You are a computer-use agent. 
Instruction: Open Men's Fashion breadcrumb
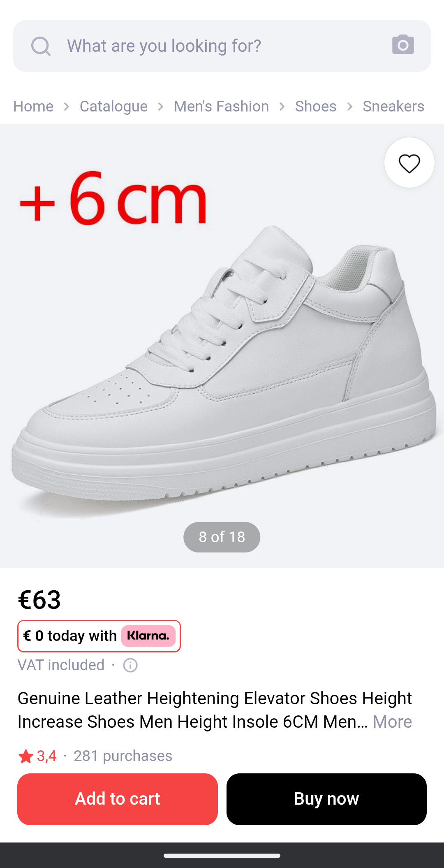coord(221,107)
